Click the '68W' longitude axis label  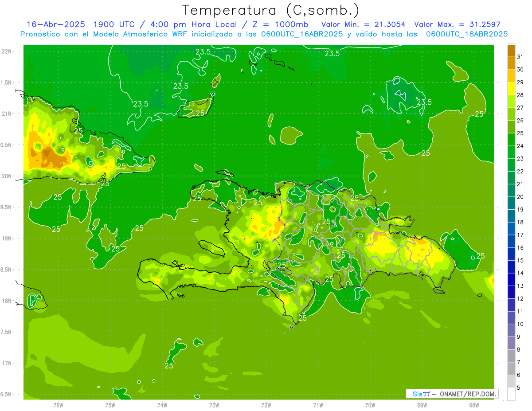474,405
